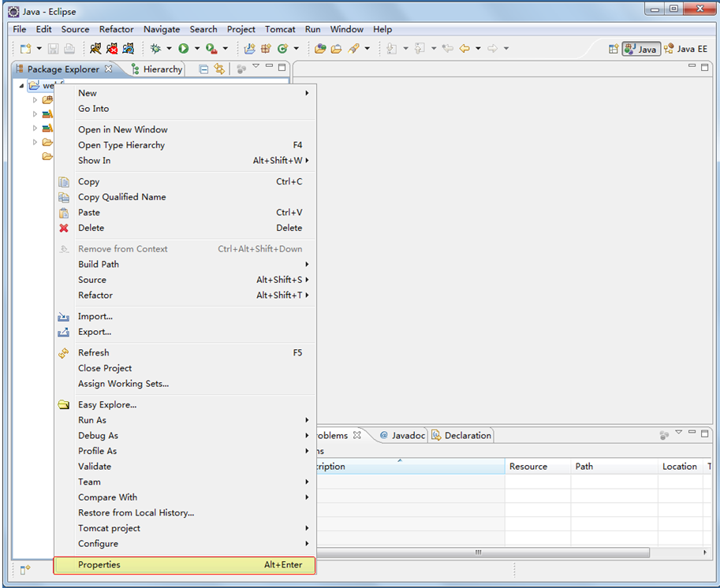Open the New wizard dropdown arrow
This screenshot has height=588, width=720.
(x=39, y=48)
